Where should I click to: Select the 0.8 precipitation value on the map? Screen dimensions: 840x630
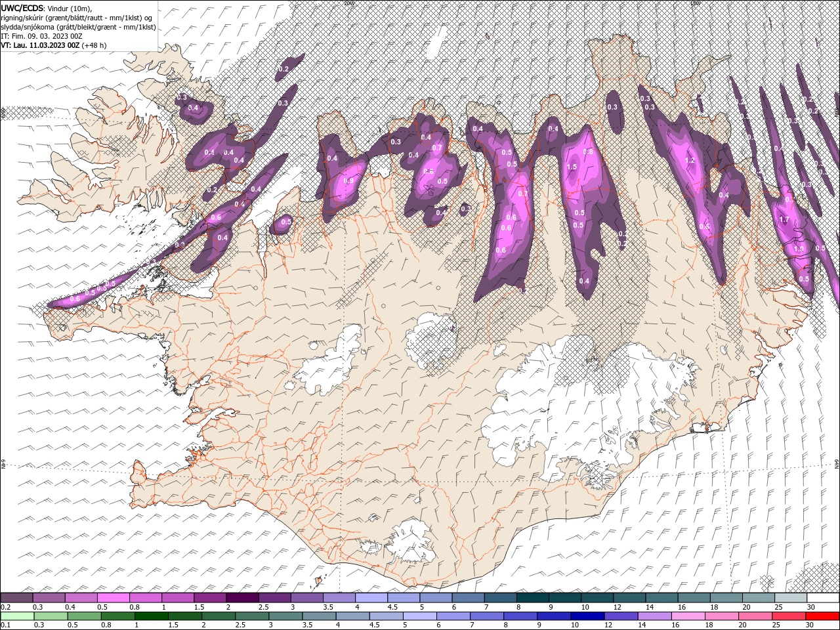588,152
